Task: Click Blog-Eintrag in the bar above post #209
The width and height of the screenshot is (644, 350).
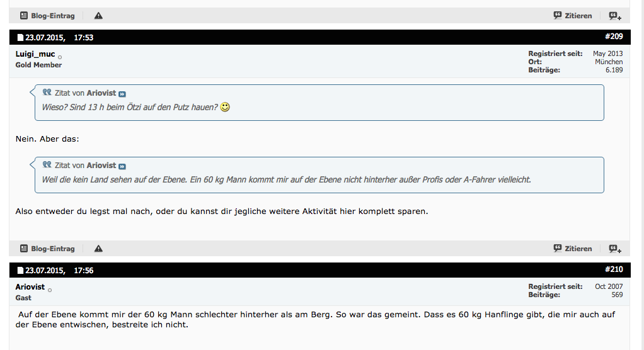Action: 47,16
